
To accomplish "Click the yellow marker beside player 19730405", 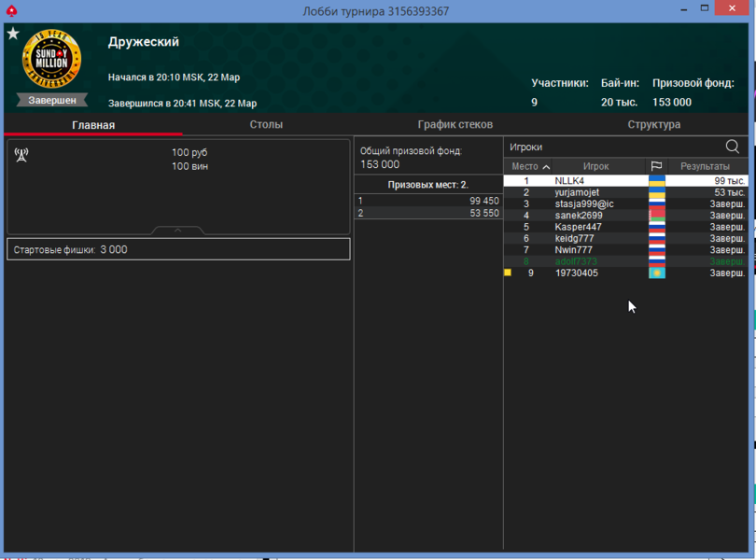I will 508,273.
